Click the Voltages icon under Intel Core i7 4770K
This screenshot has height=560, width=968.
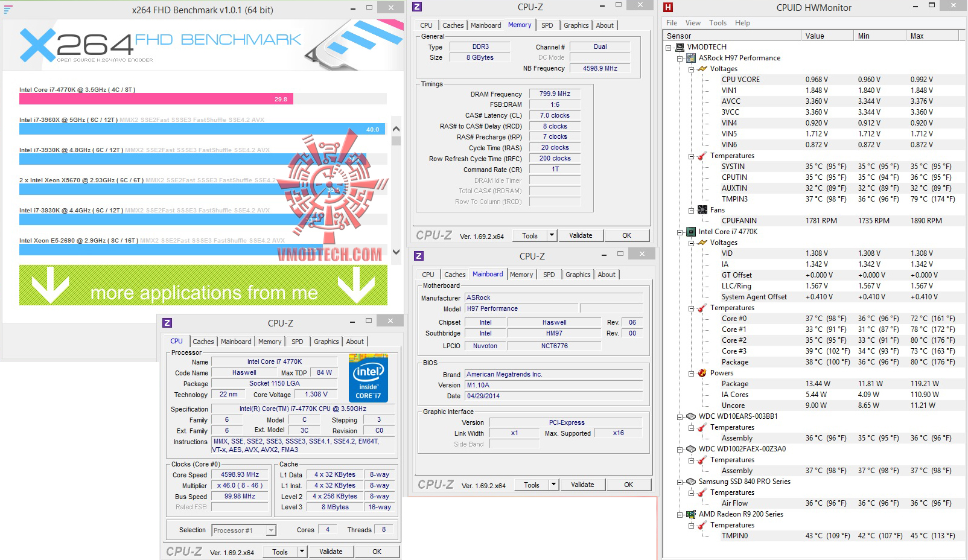tap(702, 243)
